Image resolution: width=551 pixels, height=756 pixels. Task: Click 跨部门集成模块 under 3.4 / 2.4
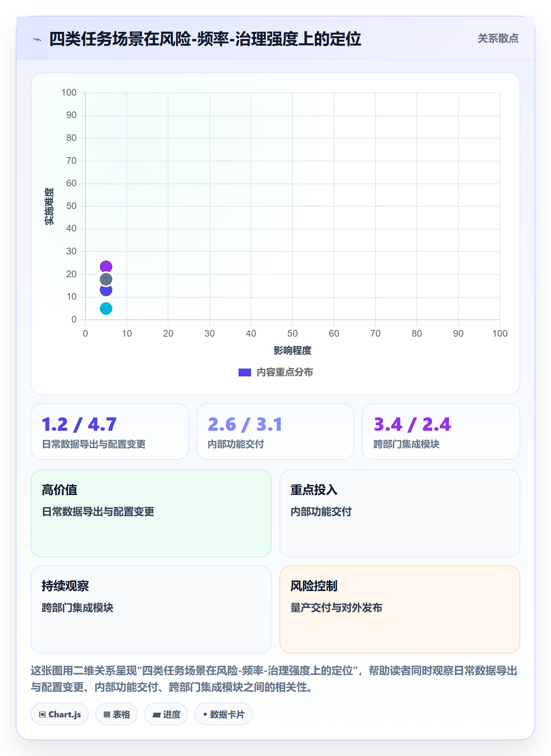pyautogui.click(x=406, y=444)
